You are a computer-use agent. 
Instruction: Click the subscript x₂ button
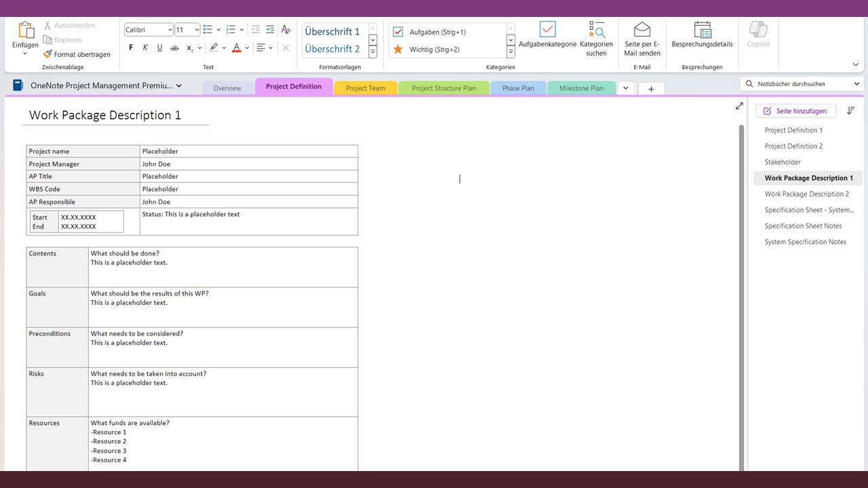190,47
